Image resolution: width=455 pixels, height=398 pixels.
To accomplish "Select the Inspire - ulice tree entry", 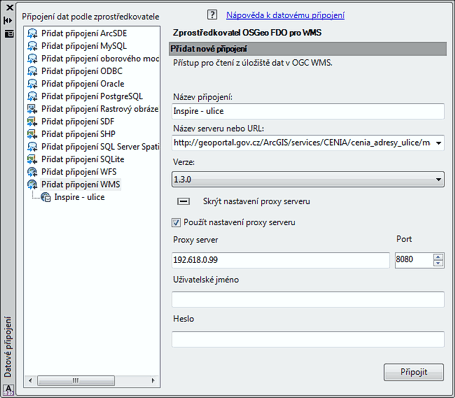I will point(79,197).
